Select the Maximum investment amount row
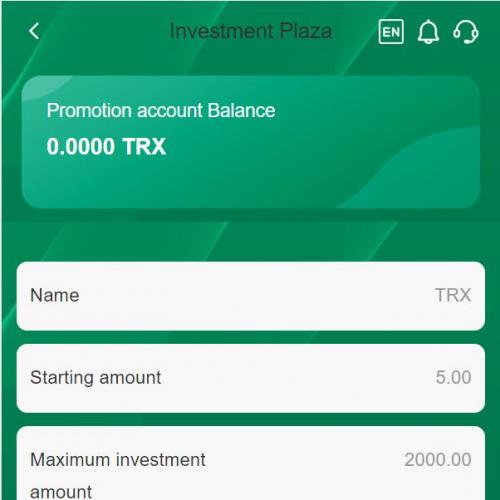This screenshot has width=500, height=500. point(251,463)
